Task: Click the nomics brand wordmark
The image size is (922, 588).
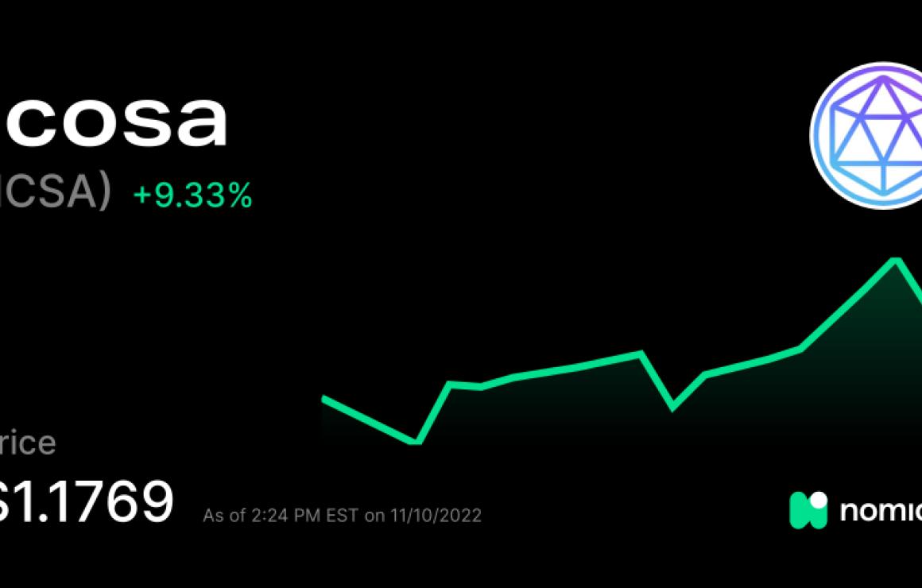Action: coord(881,510)
